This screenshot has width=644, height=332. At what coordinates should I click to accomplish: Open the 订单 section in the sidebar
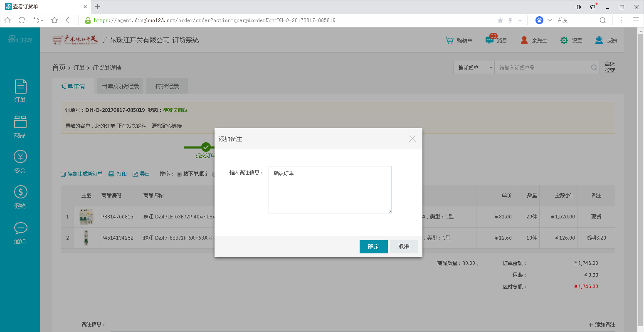[20, 91]
